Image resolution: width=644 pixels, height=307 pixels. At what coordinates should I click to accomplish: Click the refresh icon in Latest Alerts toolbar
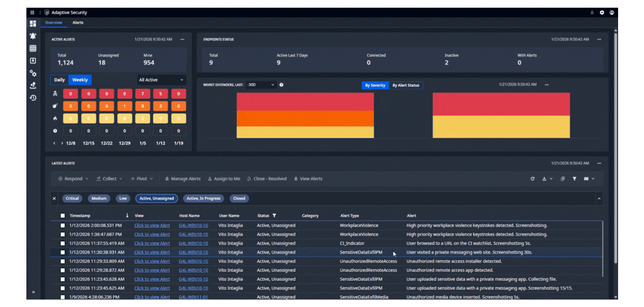click(532, 179)
